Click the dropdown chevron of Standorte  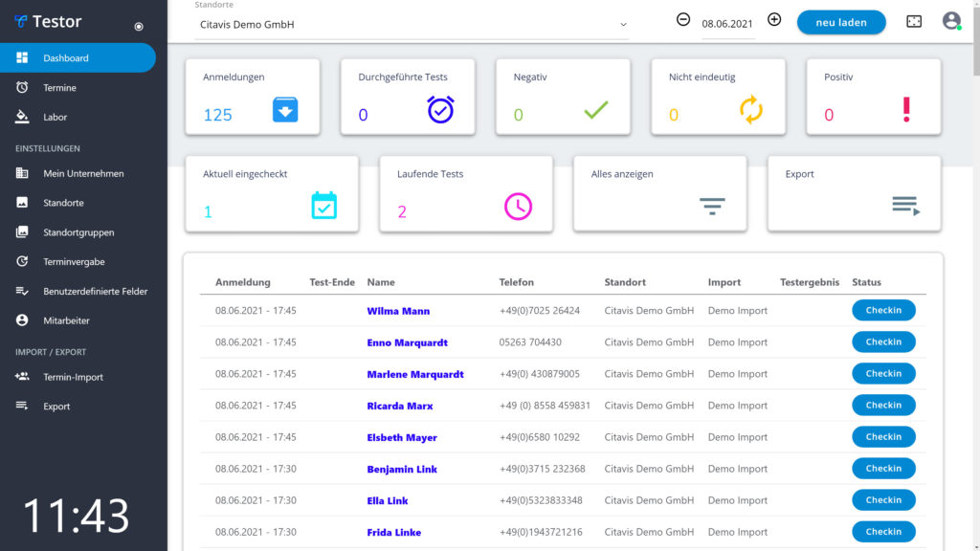pos(623,25)
